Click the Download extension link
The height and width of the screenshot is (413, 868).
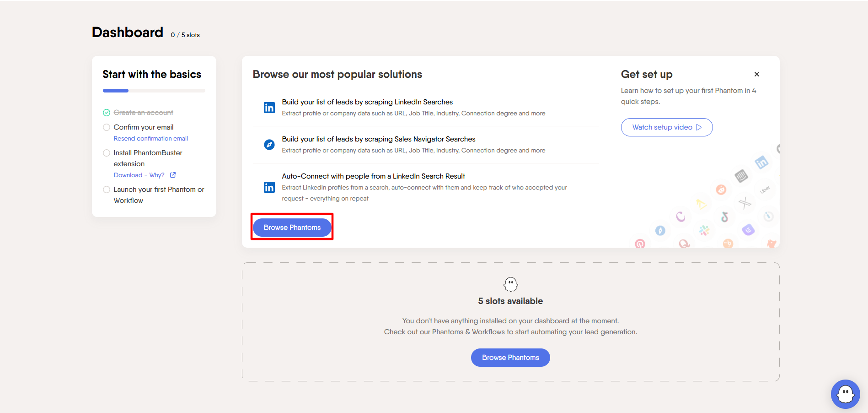[x=128, y=175]
